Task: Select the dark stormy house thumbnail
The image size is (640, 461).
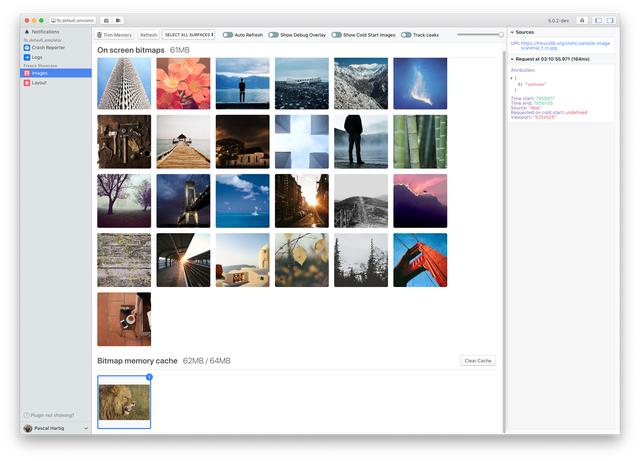Action: tap(242, 142)
